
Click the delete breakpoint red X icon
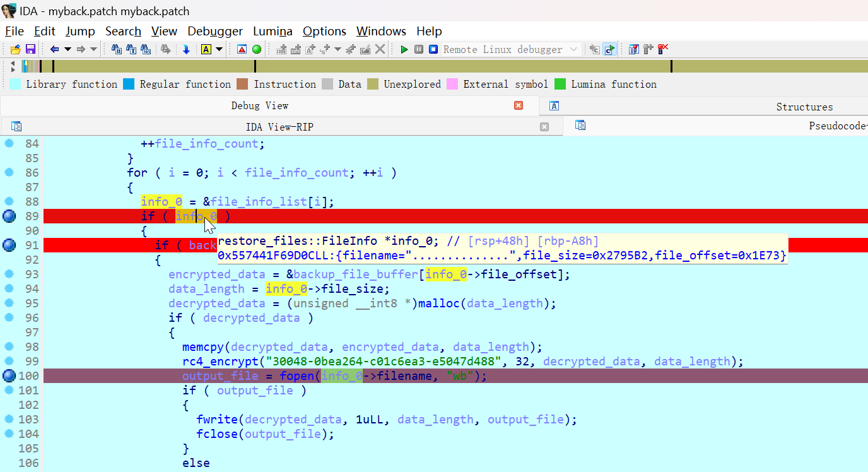(663, 49)
